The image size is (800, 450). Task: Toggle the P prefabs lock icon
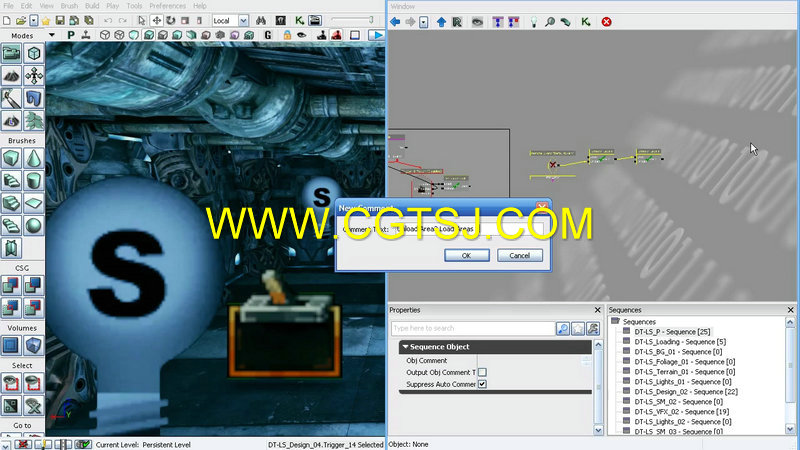71,35
